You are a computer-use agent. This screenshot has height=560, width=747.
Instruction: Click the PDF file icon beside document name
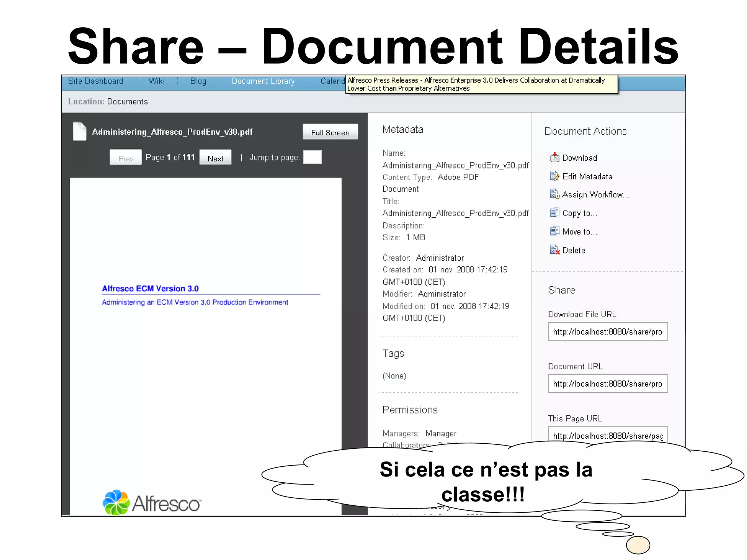pyautogui.click(x=80, y=131)
